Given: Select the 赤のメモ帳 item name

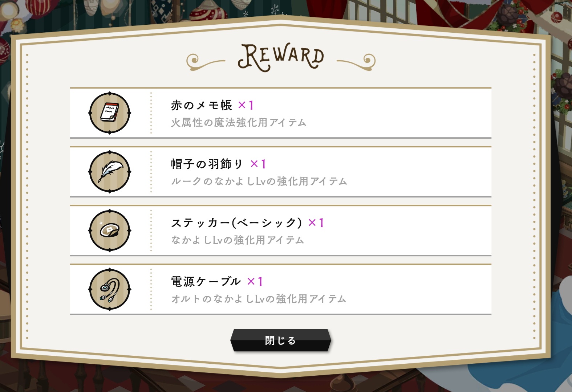Looking at the screenshot, I should 202,105.
